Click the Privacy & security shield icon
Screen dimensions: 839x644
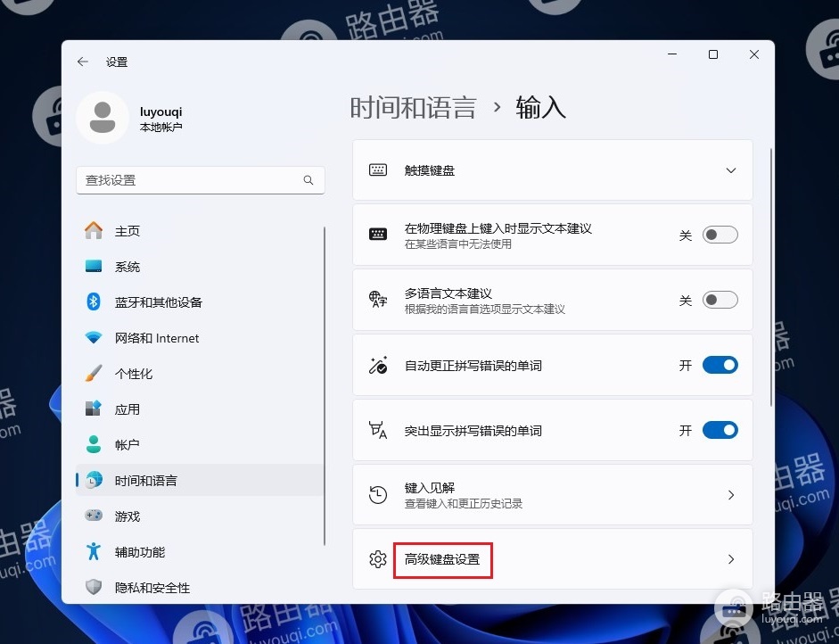(94, 587)
